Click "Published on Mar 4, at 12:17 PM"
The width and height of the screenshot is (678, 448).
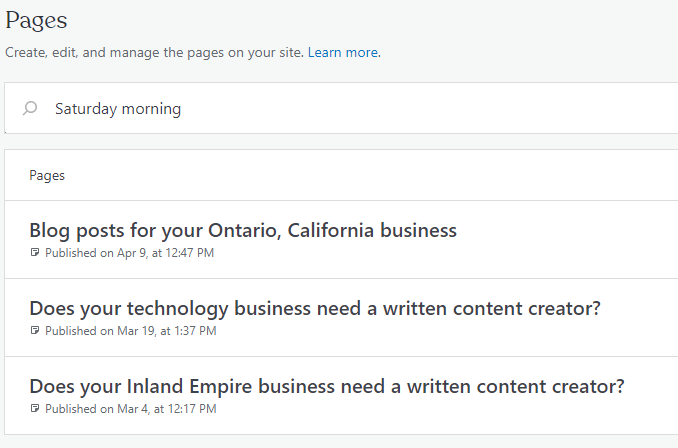[130, 409]
